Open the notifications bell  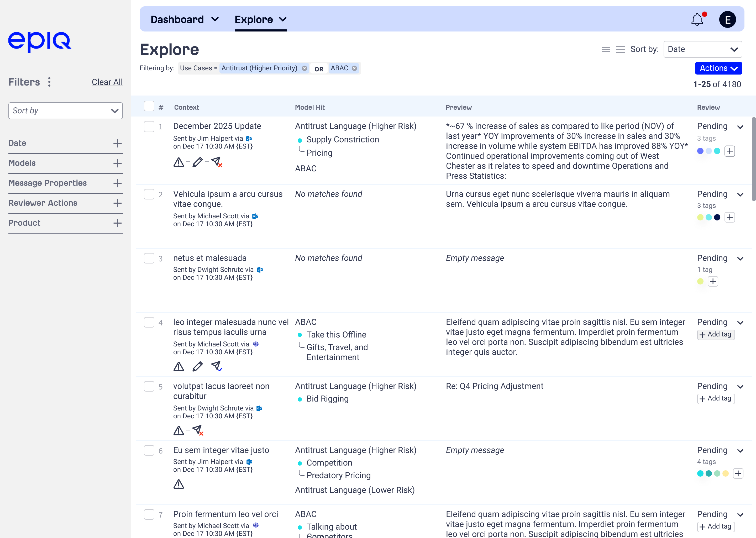[697, 19]
